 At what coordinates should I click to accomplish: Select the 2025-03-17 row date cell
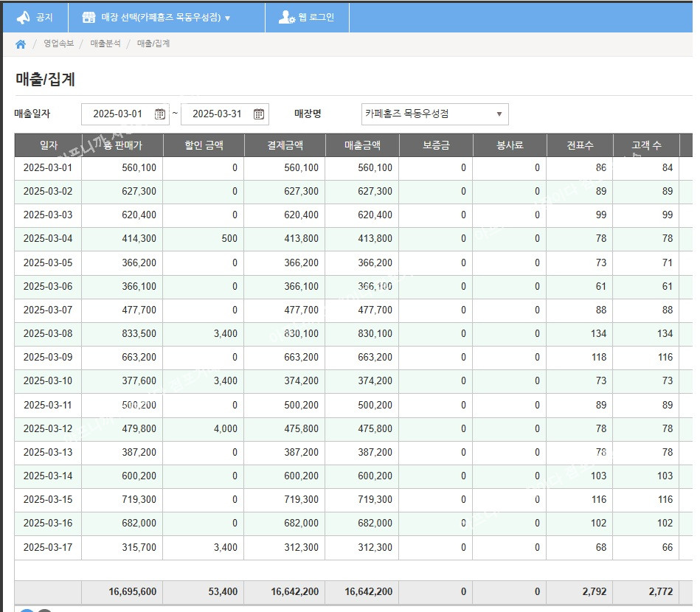(x=48, y=547)
